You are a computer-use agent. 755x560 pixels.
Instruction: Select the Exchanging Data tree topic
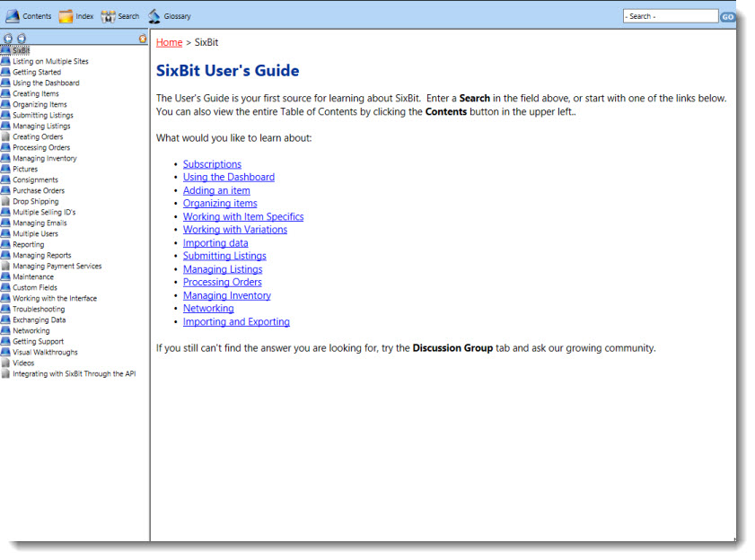(x=39, y=319)
